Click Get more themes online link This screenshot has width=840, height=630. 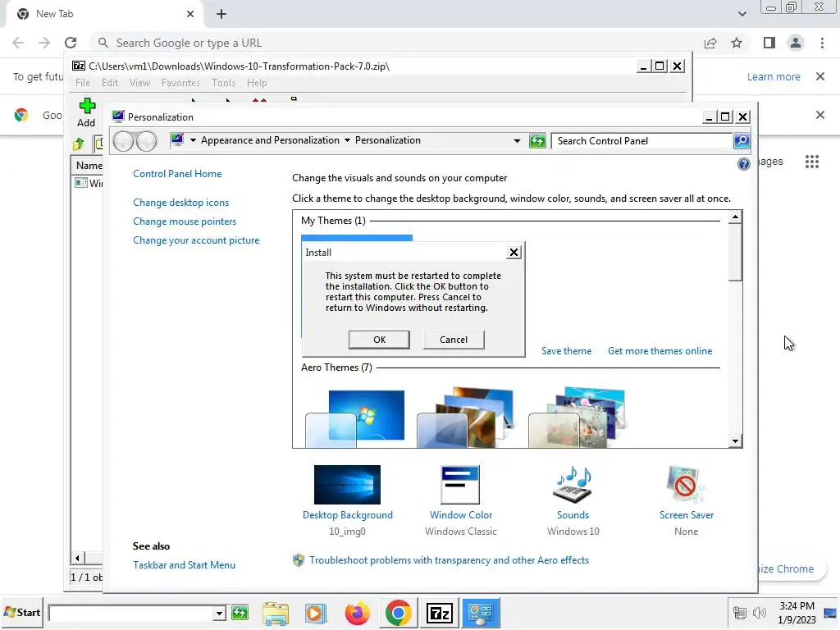[x=660, y=351]
